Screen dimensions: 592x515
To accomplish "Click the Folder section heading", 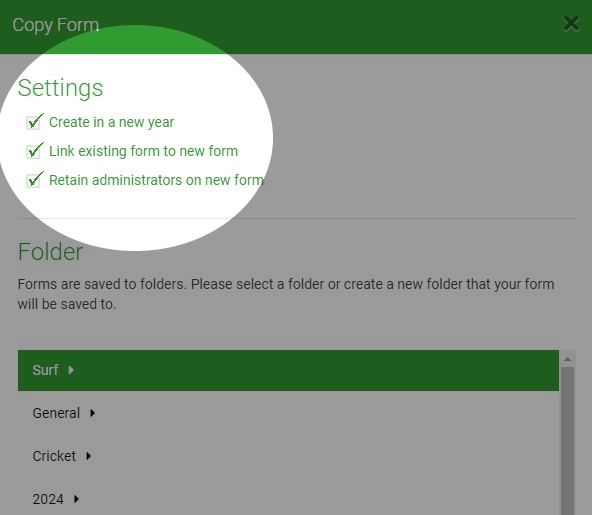I will pyautogui.click(x=51, y=251).
